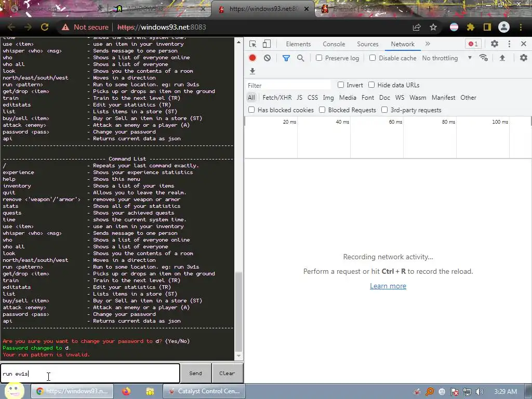Open Network panel settings gear

524,58
